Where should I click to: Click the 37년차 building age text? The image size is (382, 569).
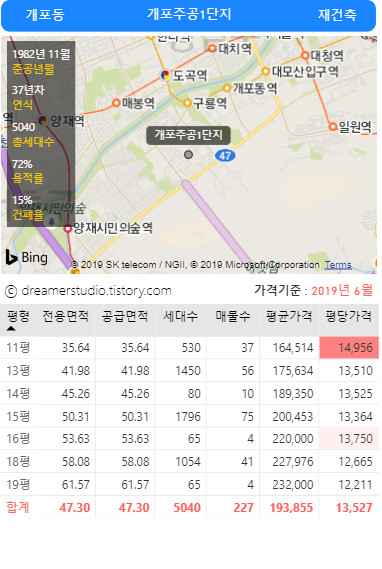pyautogui.click(x=28, y=90)
